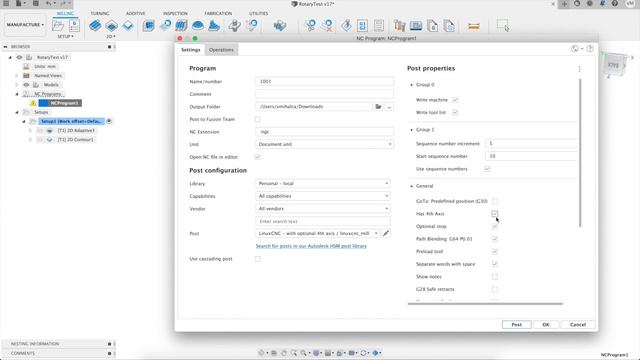The height and width of the screenshot is (360, 640).
Task: Toggle Use sequence numbers checkbox
Action: [x=487, y=169]
